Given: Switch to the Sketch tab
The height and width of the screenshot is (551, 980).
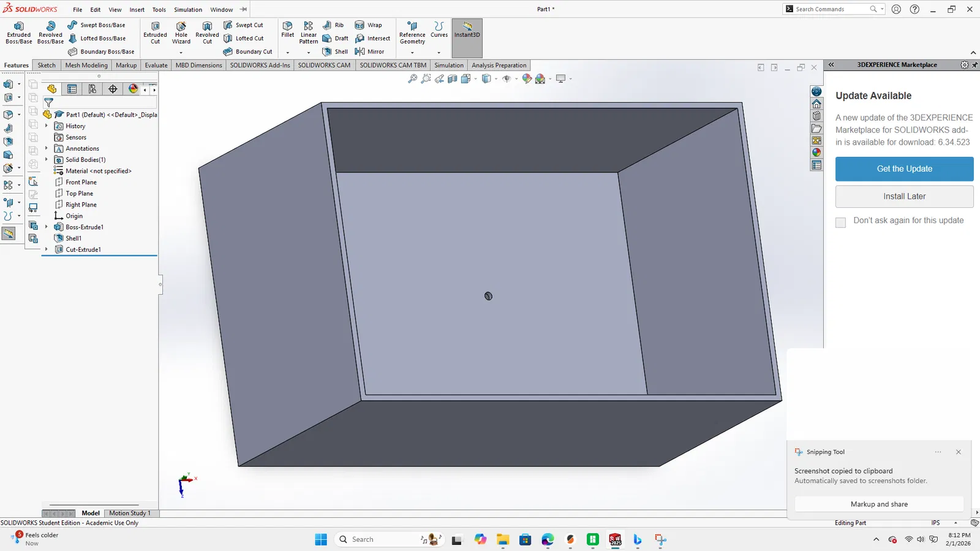Looking at the screenshot, I should click(47, 66).
